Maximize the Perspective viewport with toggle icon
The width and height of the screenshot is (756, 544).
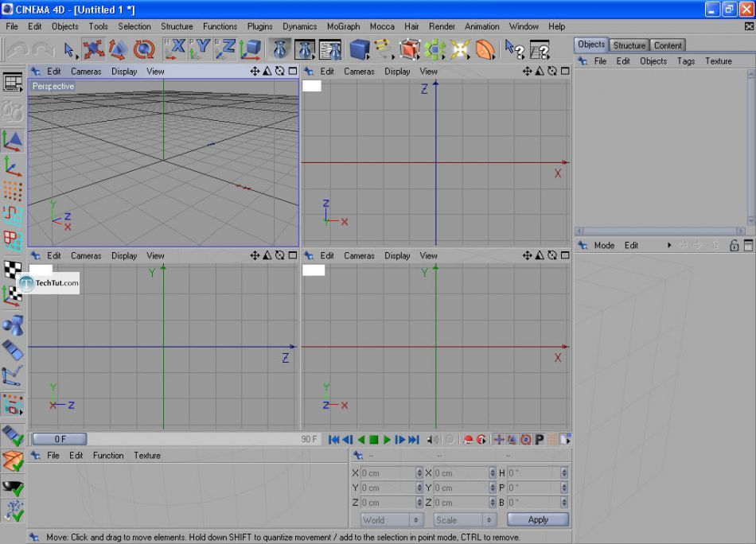tap(293, 72)
